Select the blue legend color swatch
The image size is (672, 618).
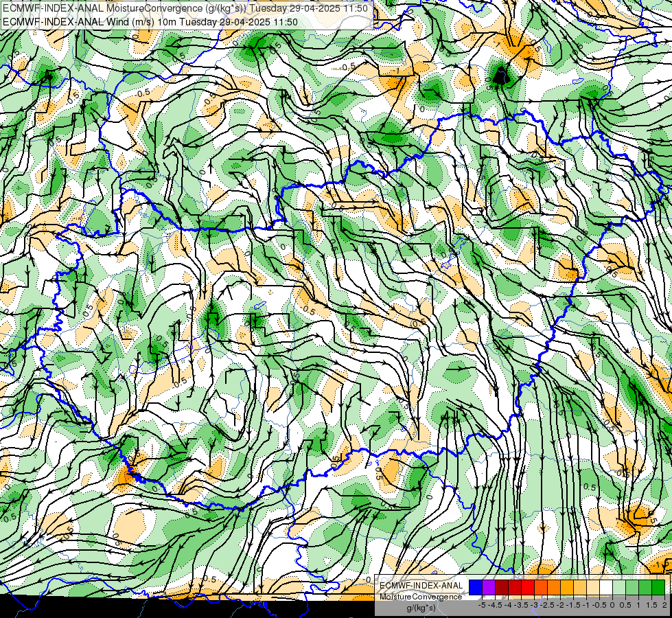476,587
